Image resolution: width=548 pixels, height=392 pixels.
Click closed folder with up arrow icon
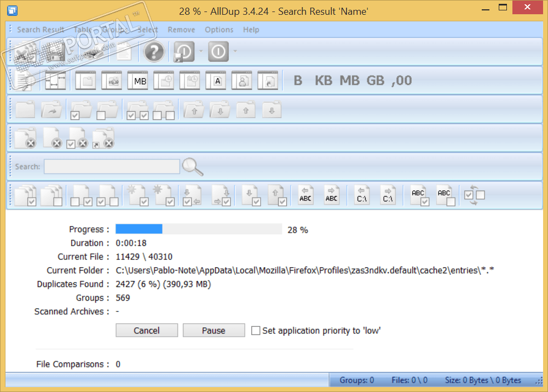(246, 109)
